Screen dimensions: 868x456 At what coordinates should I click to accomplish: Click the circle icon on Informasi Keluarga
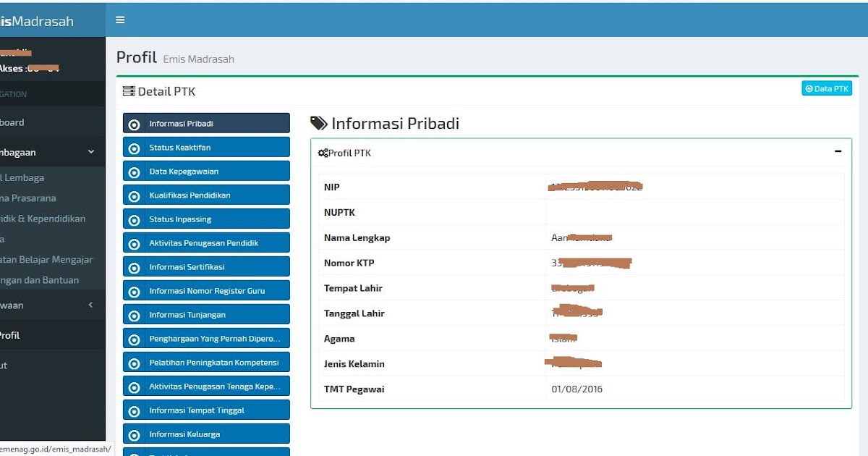click(134, 435)
